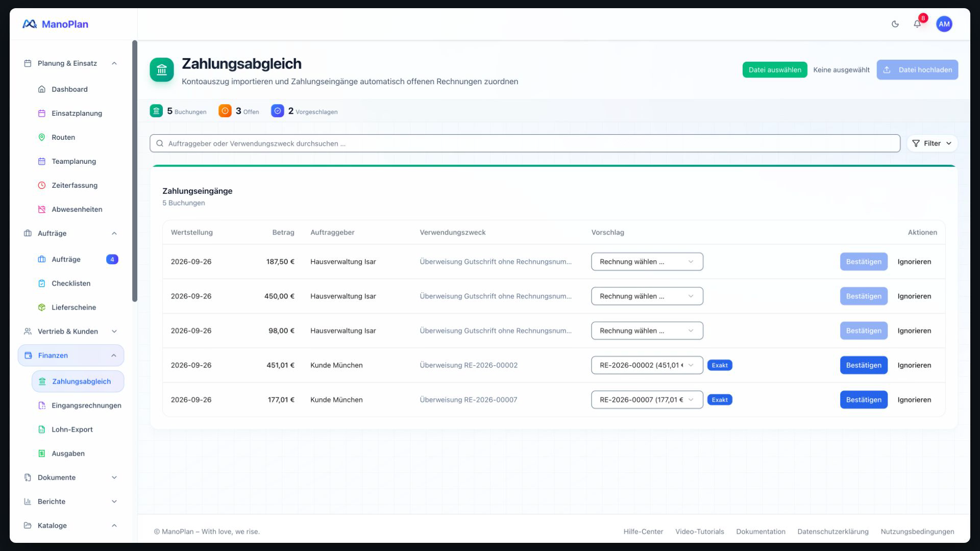Open Zeiterfassung via its clock icon
This screenshot has height=551, width=980.
coord(42,185)
